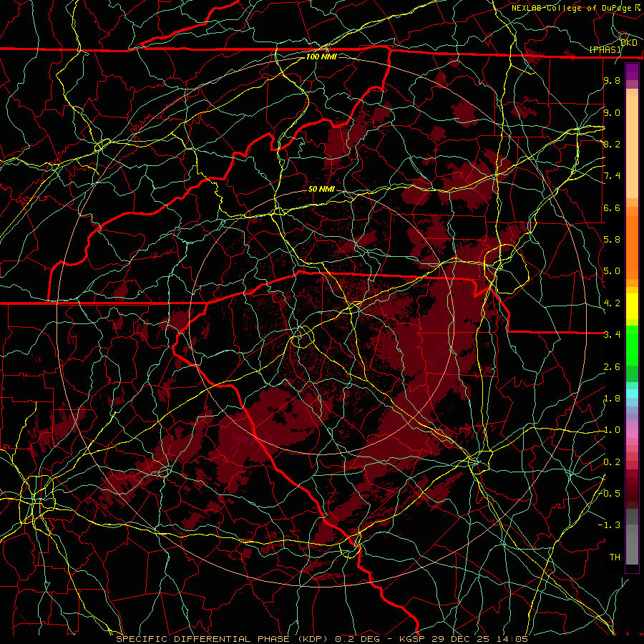Click the 5.8 scale value
This screenshot has height=644, width=644.
click(612, 240)
